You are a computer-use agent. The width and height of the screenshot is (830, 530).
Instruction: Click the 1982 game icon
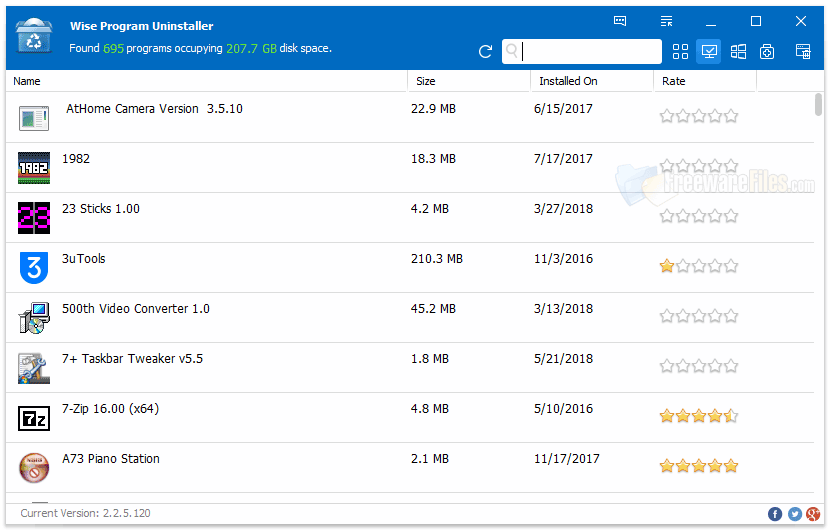pyautogui.click(x=34, y=168)
